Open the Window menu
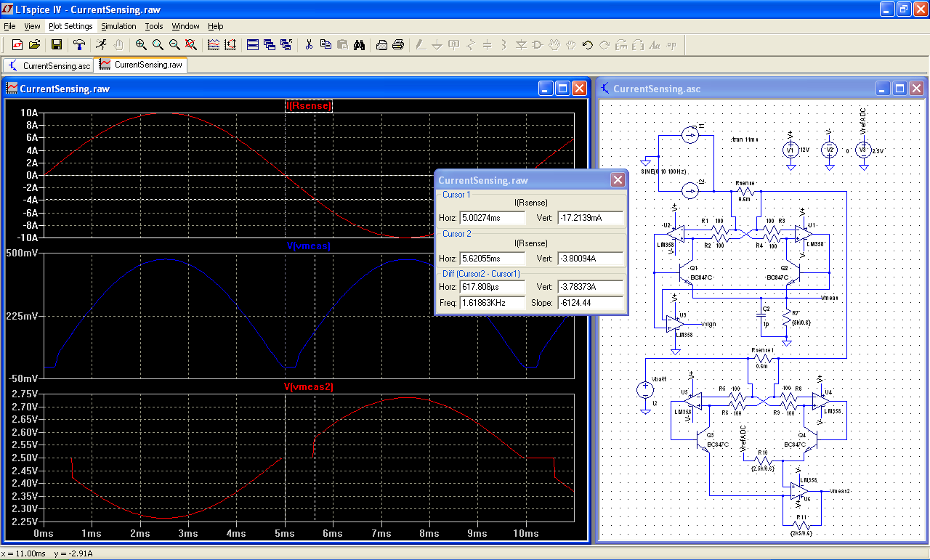Image resolution: width=930 pixels, height=560 pixels. 185,26
